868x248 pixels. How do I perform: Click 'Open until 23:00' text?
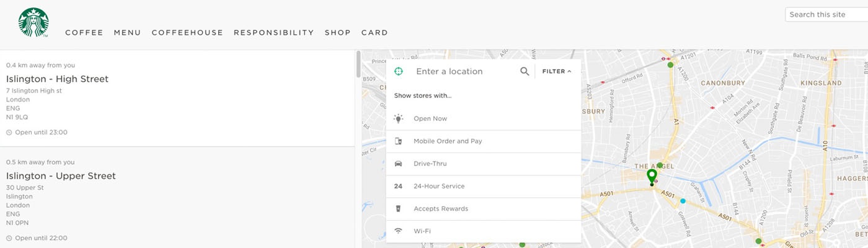pos(41,132)
